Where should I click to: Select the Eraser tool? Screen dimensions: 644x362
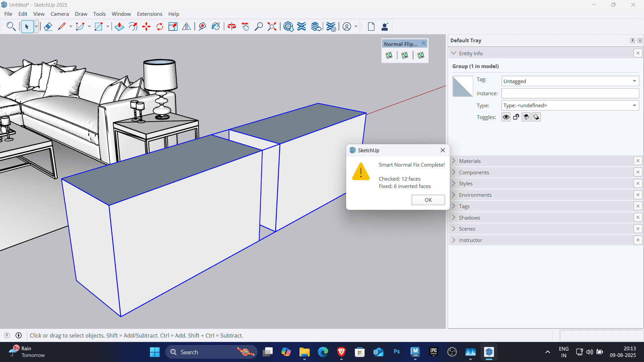(48, 26)
